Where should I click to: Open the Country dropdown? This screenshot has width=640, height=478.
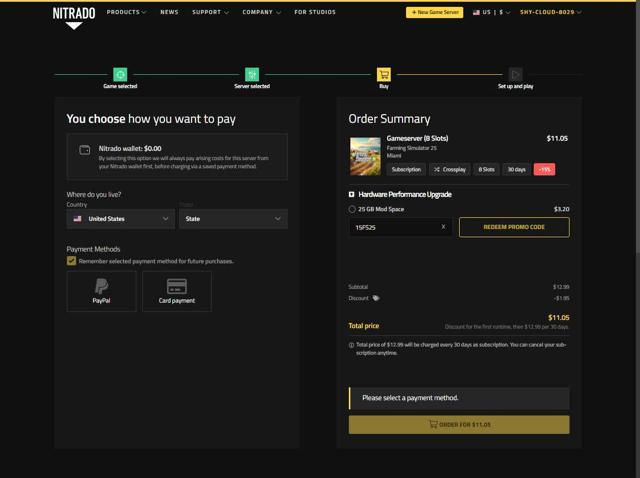[120, 219]
